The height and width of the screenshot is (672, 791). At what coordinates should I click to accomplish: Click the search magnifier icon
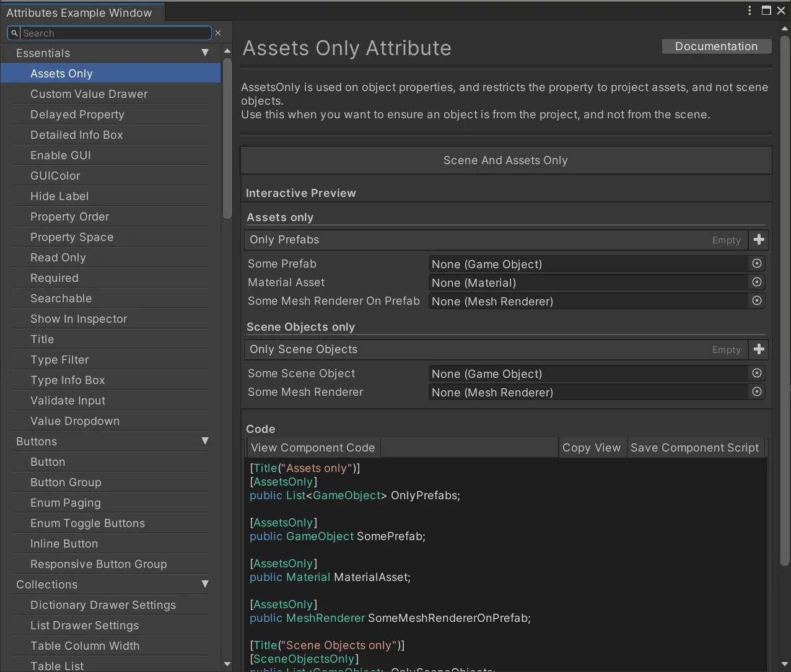pos(14,33)
